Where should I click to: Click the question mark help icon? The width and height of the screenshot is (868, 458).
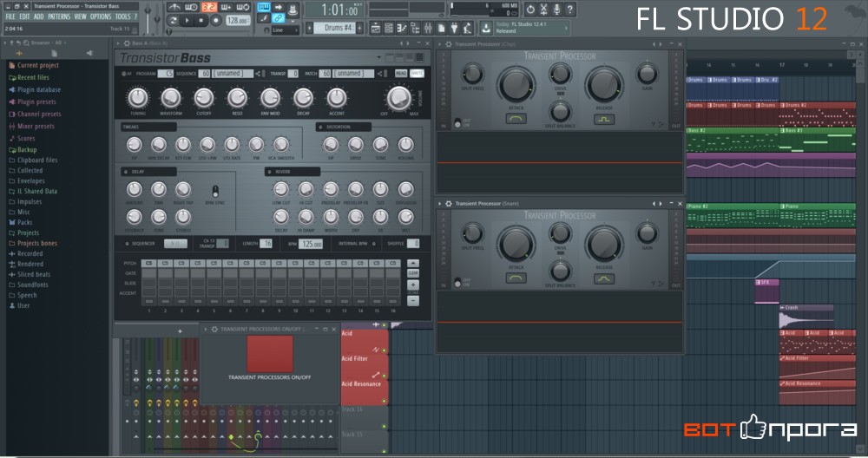pyautogui.click(x=569, y=9)
